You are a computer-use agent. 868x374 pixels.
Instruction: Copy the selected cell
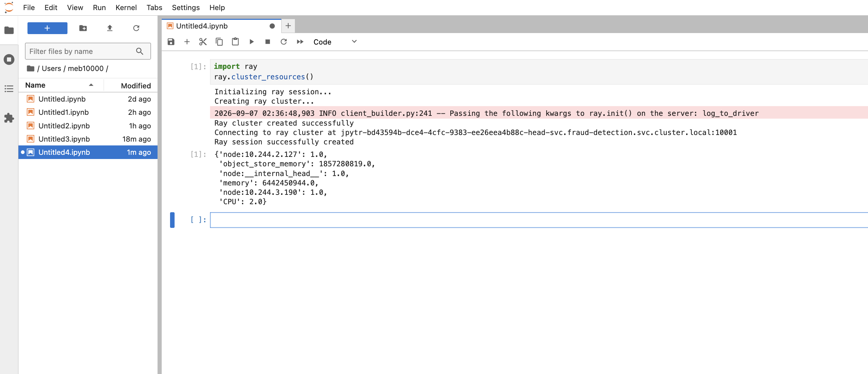pos(219,42)
